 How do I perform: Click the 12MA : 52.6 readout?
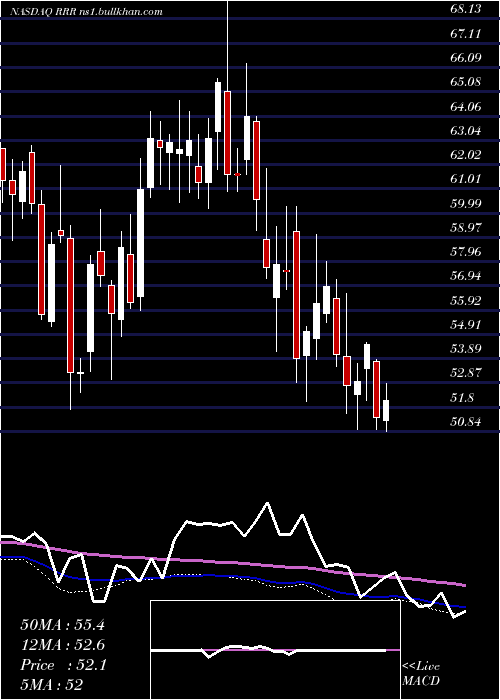[x=62, y=645]
